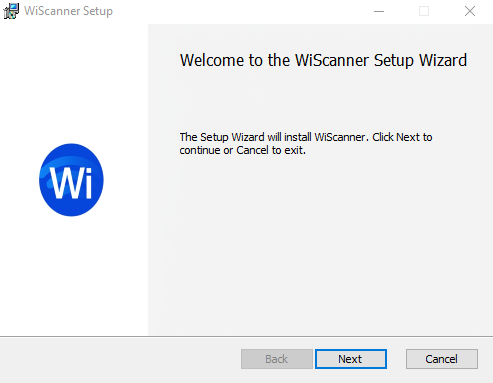Click the blue Wi logo
Image resolution: width=493 pixels, height=383 pixels.
(x=71, y=180)
